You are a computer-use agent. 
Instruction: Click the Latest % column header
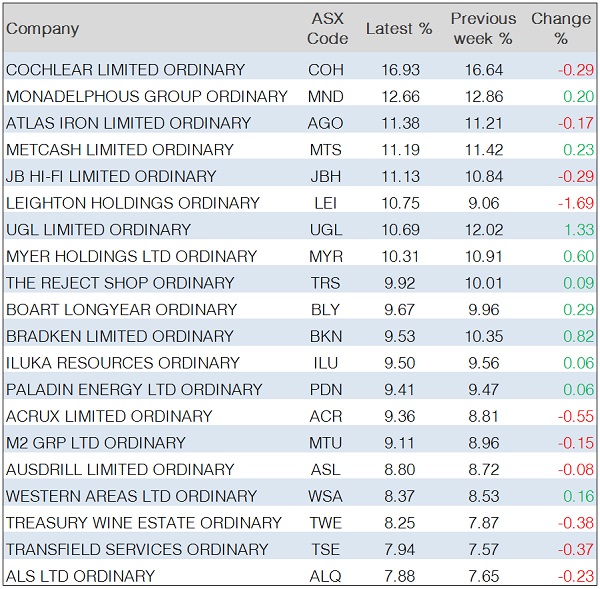(x=399, y=29)
